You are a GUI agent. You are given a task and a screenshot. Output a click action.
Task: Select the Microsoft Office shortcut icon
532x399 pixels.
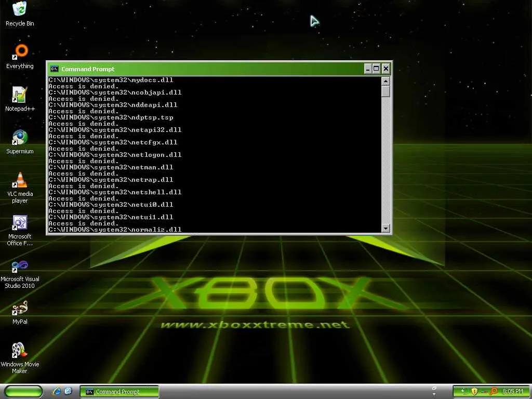click(20, 230)
